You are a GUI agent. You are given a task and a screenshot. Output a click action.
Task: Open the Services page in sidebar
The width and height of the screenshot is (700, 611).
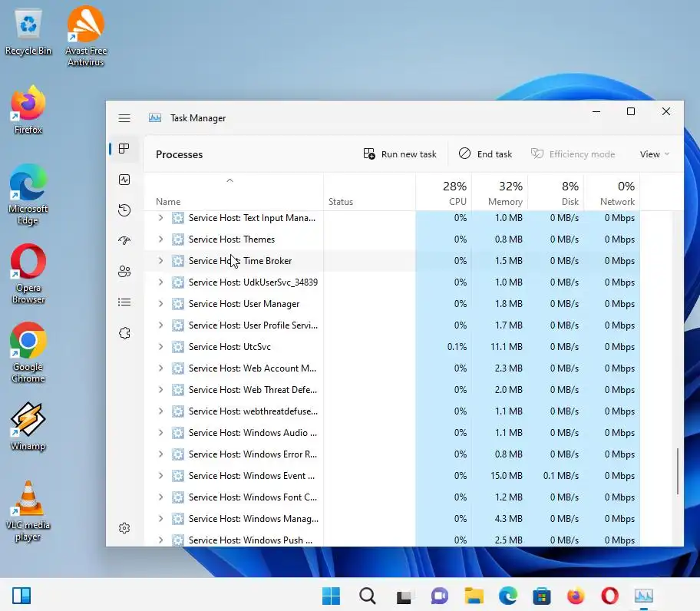tap(124, 333)
